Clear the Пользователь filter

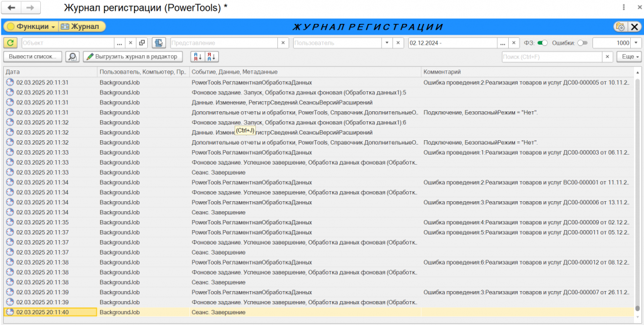[397, 43]
